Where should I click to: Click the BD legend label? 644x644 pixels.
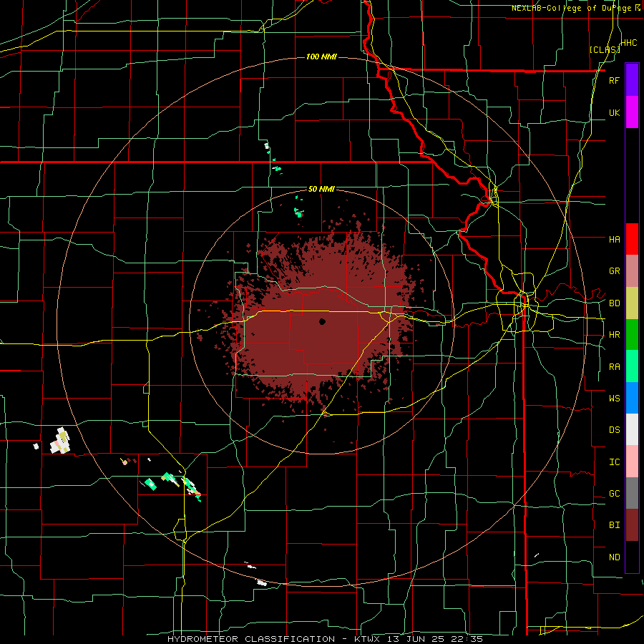point(614,303)
